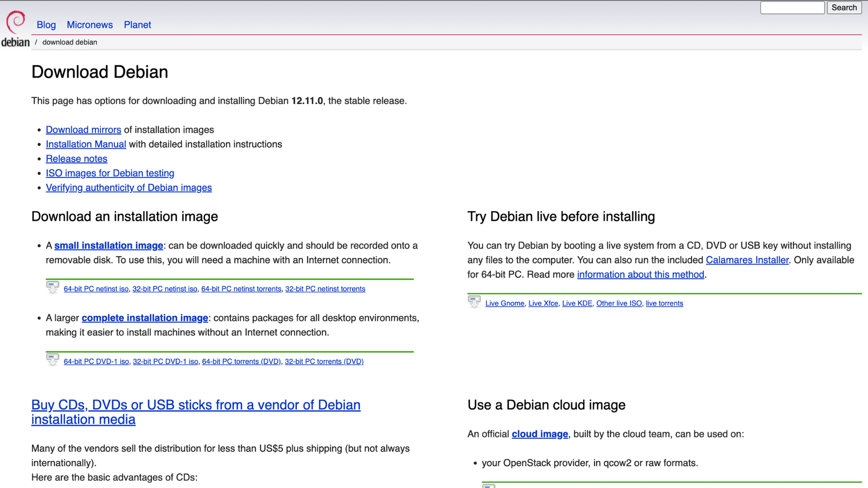Open the Download mirrors link
Screen dimensions: 868x488
click(84, 130)
